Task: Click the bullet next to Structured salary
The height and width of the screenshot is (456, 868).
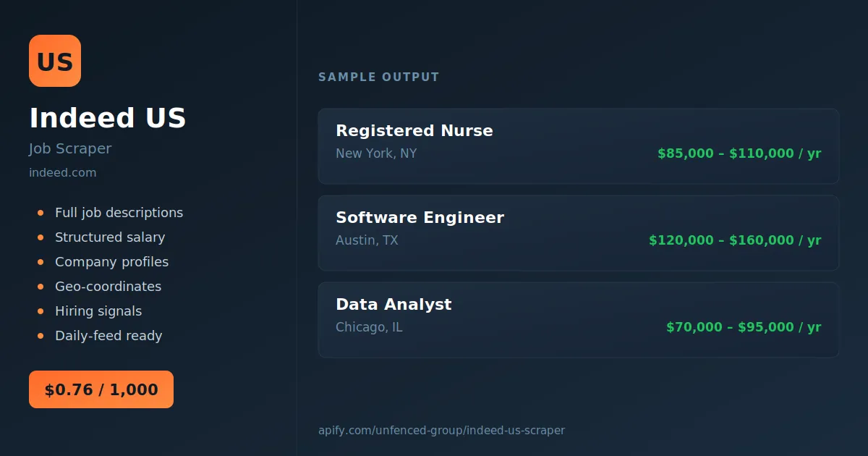Action: pyautogui.click(x=41, y=237)
